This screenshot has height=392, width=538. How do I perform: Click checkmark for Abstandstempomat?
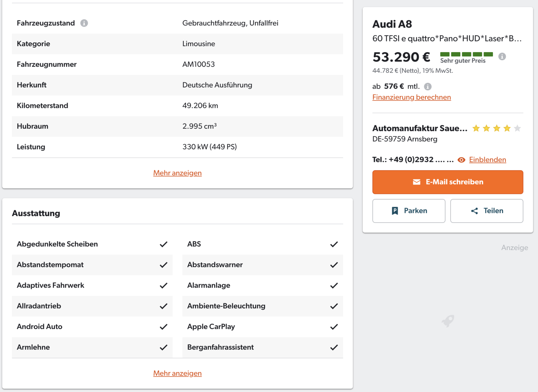[x=163, y=265]
